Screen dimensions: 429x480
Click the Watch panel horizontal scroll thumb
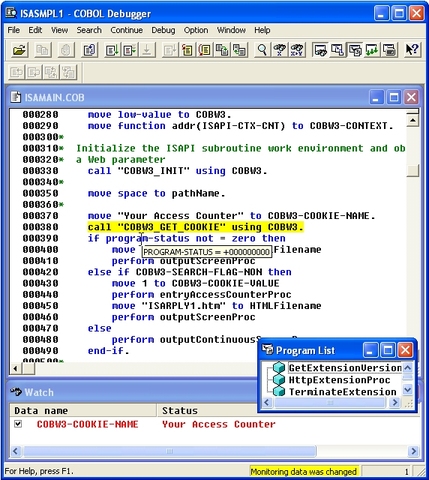(169, 451)
